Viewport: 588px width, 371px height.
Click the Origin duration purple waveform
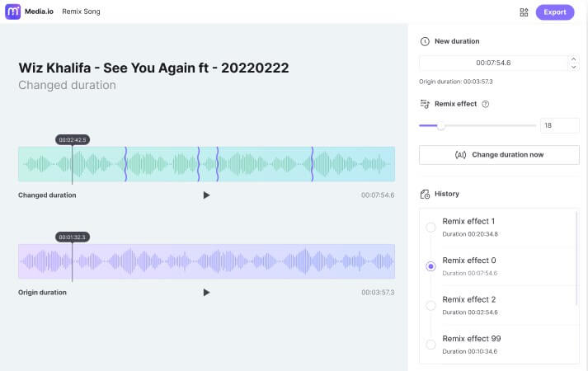click(207, 261)
